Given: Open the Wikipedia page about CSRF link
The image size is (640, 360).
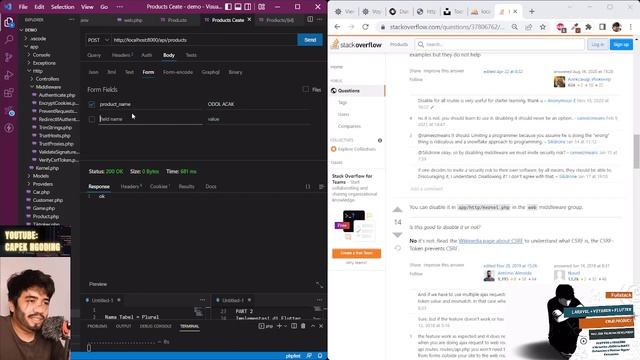Looking at the screenshot, I should coord(491,241).
